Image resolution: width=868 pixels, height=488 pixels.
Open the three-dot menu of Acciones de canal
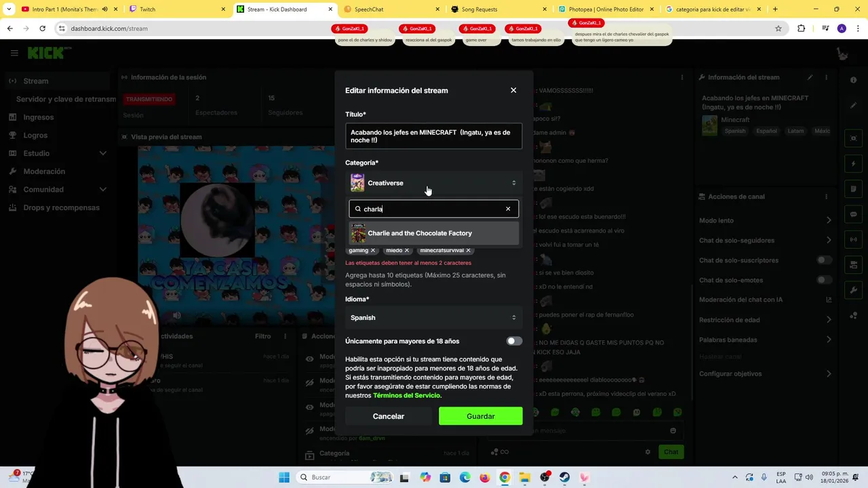[826, 197]
